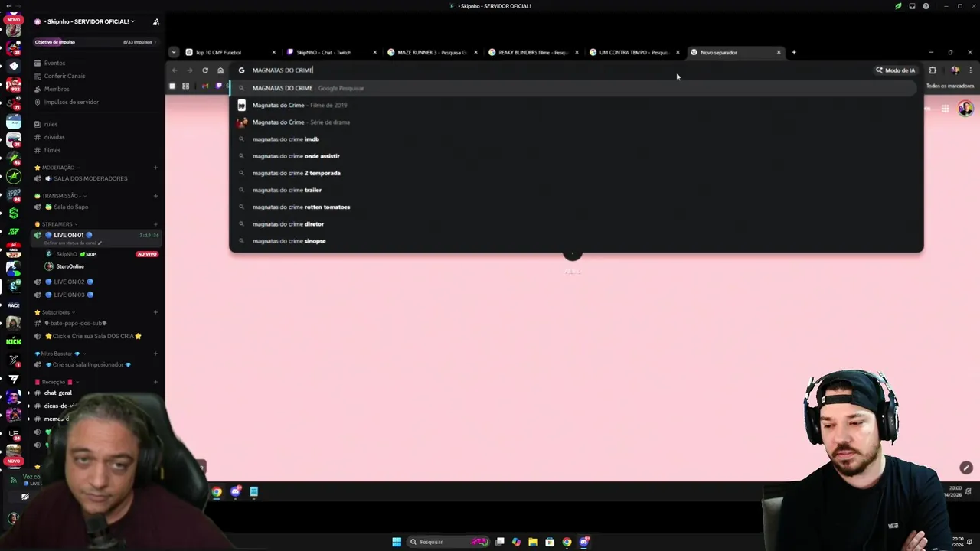The width and height of the screenshot is (980, 551).
Task: Click the StereOnline user in LIVE ON 01
Action: pos(70,266)
